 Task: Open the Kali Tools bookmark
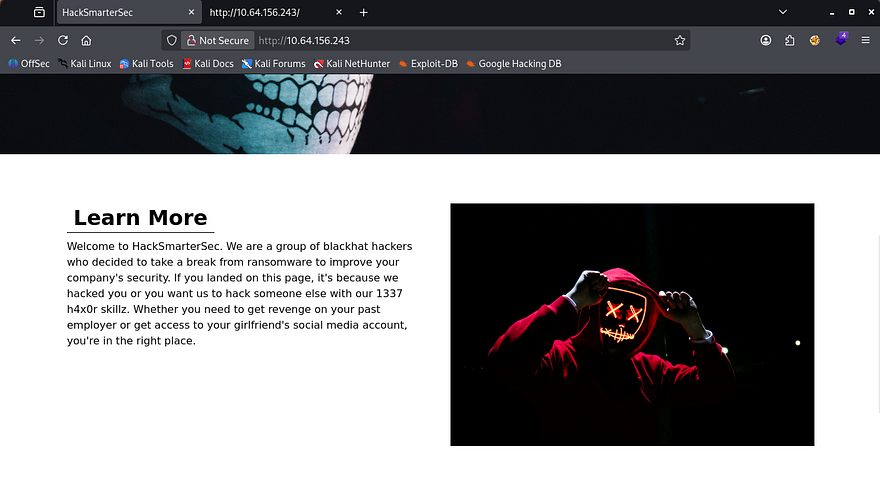[147, 63]
